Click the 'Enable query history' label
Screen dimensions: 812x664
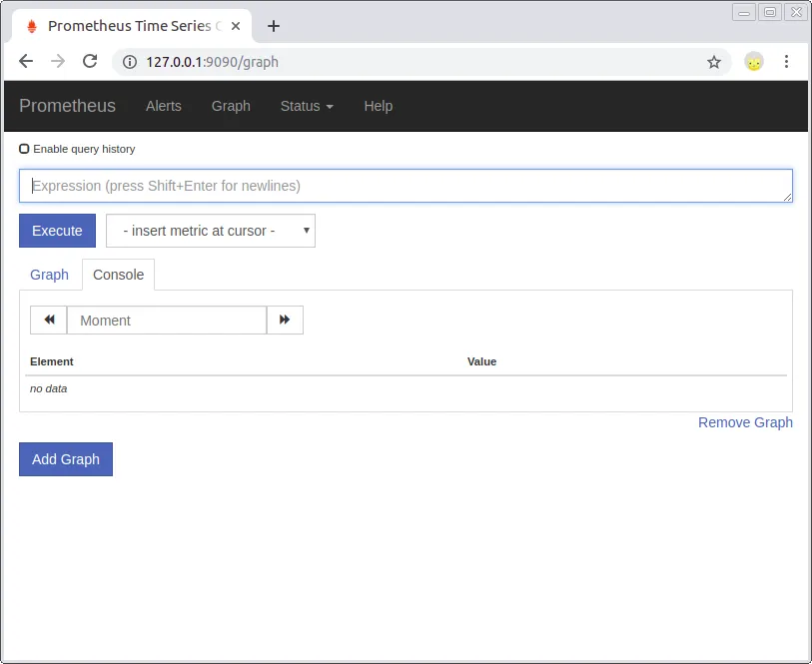[x=84, y=149]
